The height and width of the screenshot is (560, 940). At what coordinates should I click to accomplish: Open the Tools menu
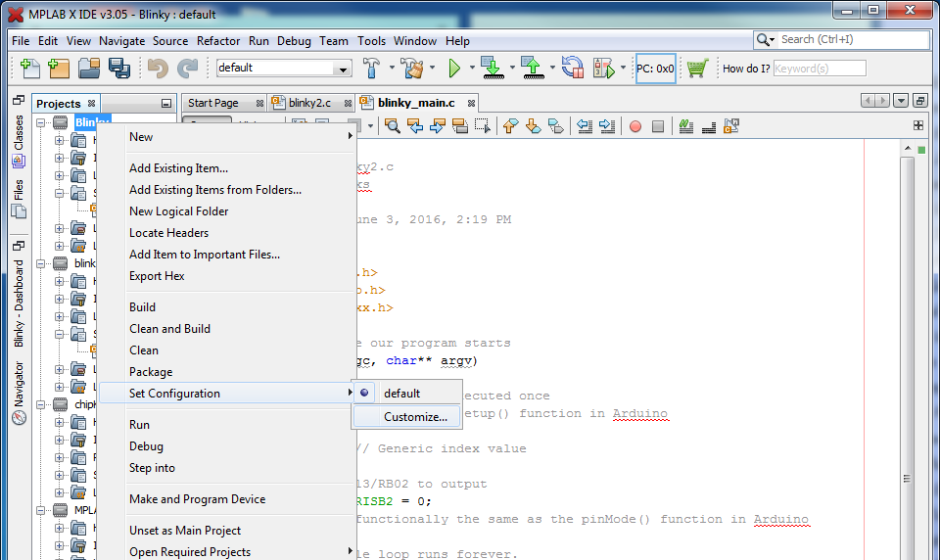372,41
